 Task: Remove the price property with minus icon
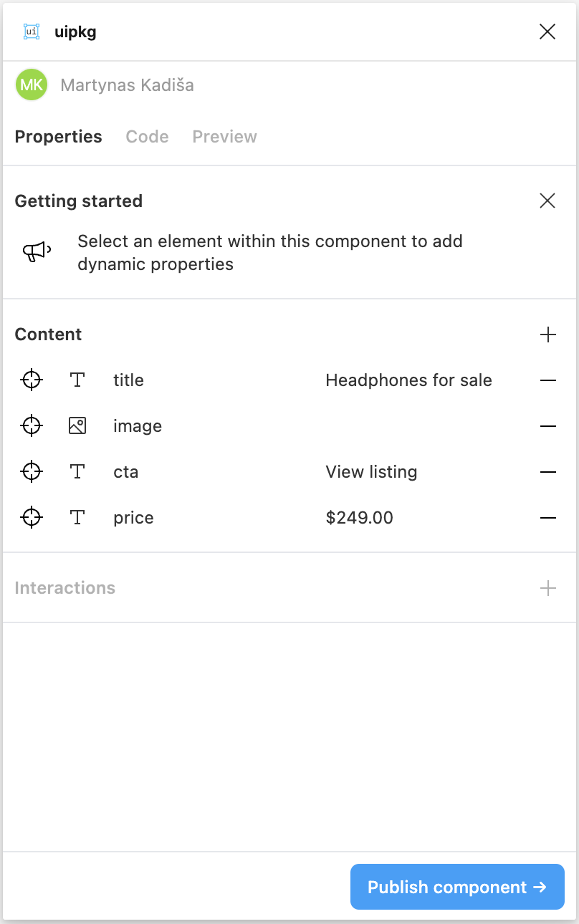point(548,518)
